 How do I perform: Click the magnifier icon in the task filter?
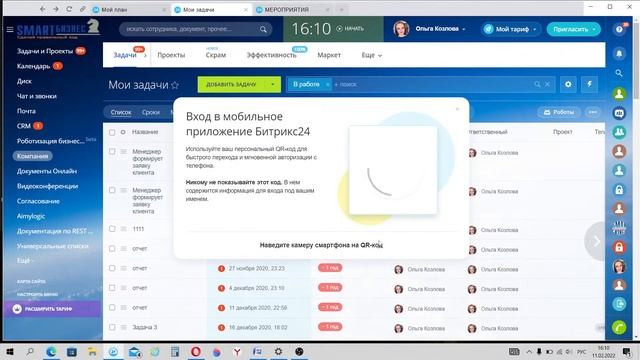[538, 84]
